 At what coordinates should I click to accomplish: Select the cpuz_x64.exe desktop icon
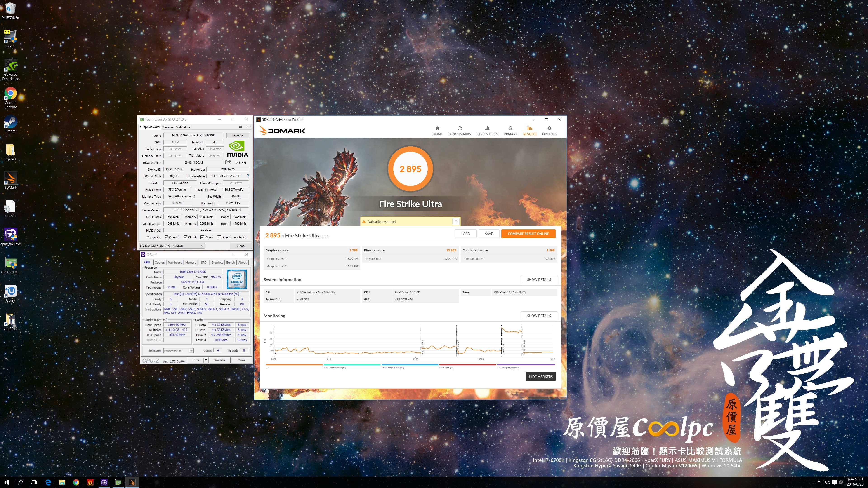pos(10,236)
